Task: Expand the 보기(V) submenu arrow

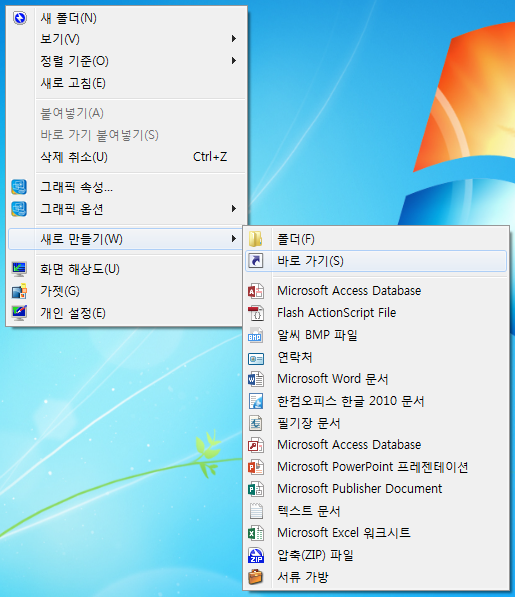Action: [x=234, y=39]
